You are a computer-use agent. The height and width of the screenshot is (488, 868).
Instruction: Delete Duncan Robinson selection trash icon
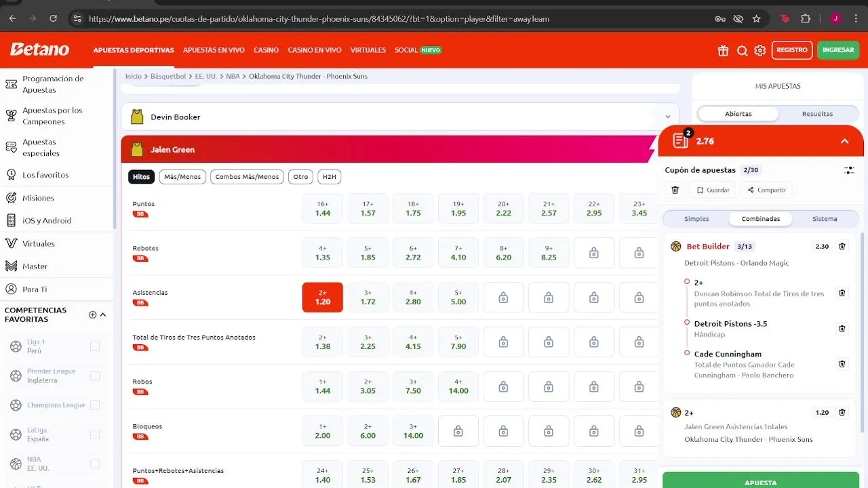click(x=842, y=293)
